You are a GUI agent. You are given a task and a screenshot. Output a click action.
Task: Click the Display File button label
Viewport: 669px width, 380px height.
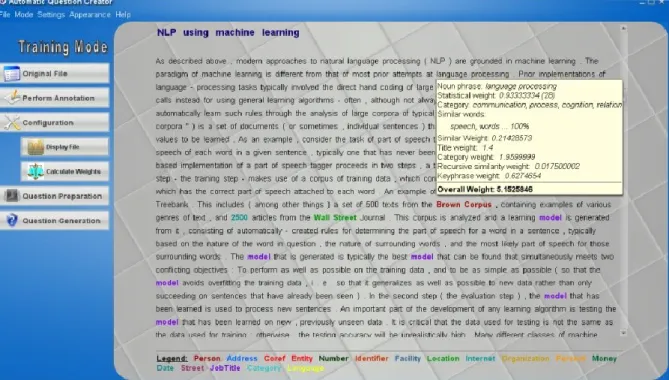pyautogui.click(x=63, y=147)
